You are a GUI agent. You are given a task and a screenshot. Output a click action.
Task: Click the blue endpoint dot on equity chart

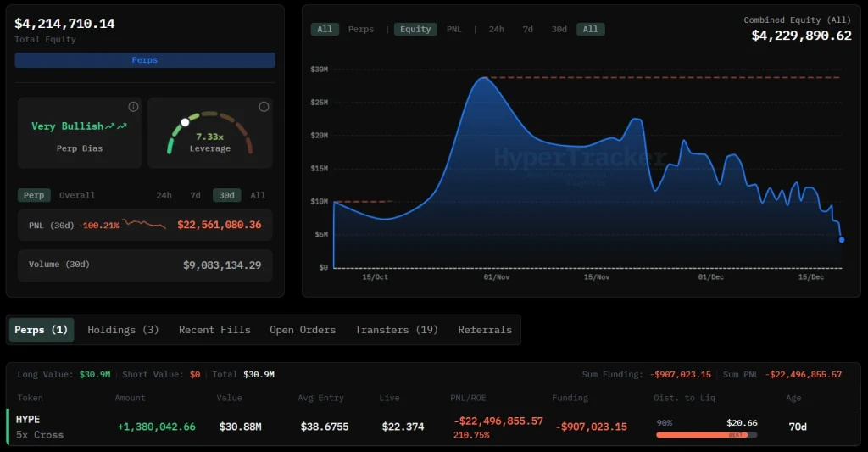pyautogui.click(x=842, y=240)
